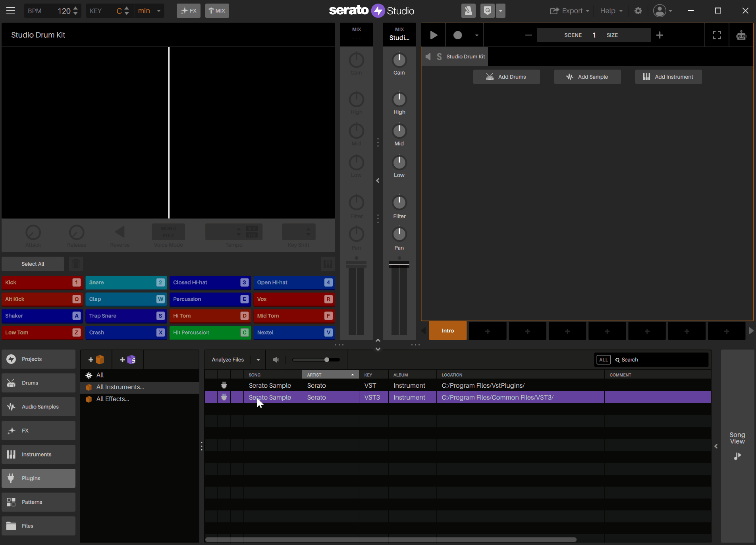
Task: Open the user account menu
Action: (x=663, y=11)
